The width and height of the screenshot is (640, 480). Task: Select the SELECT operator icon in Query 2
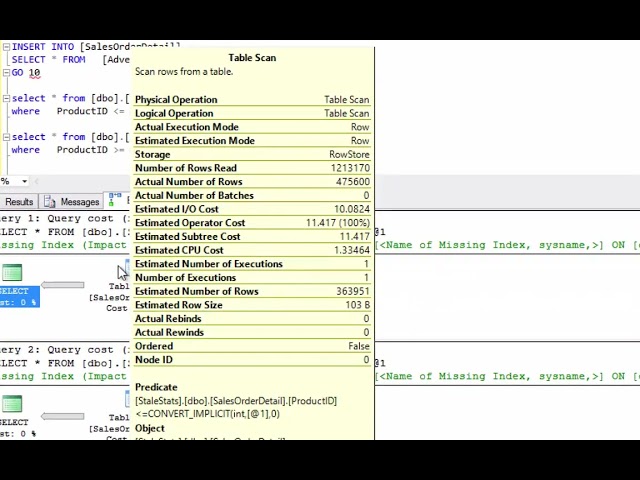click(12, 404)
